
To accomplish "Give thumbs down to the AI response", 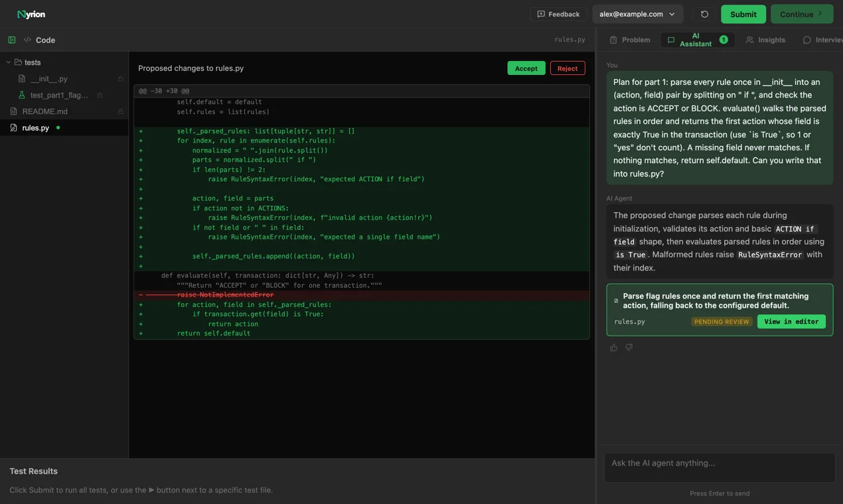I will point(629,347).
